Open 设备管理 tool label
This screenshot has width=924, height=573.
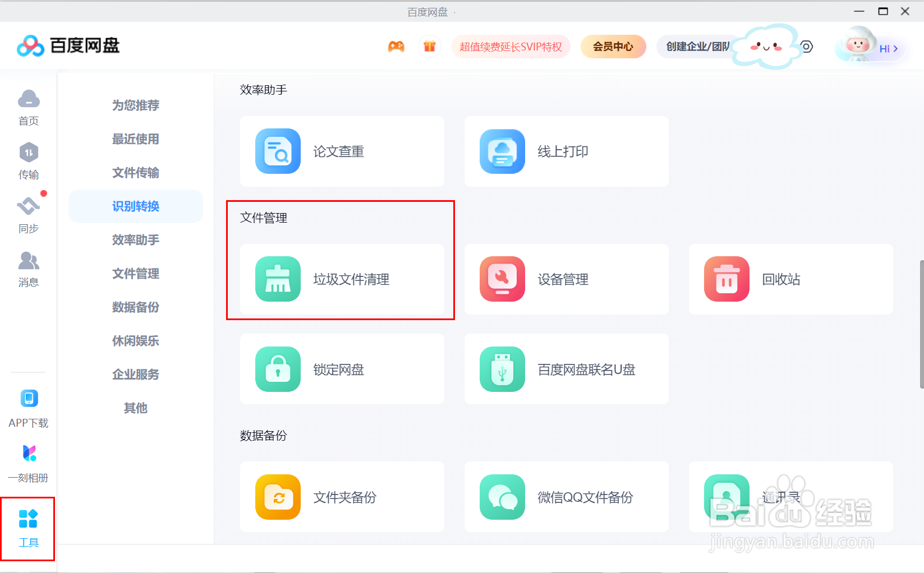[563, 279]
